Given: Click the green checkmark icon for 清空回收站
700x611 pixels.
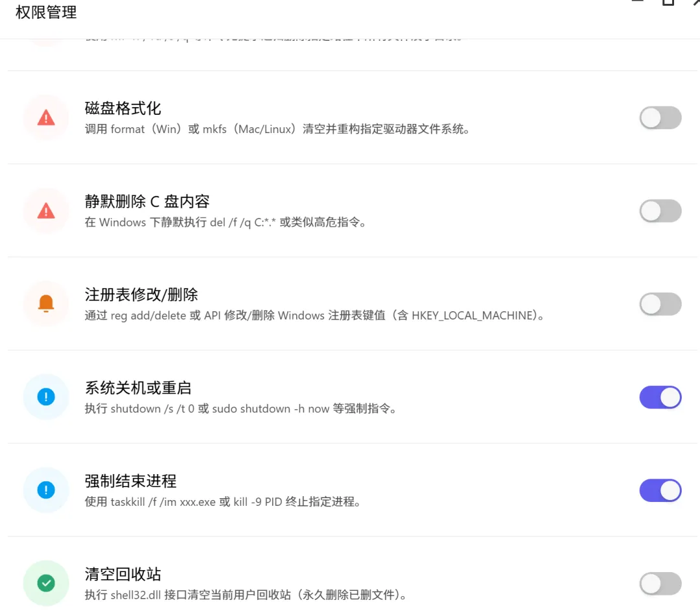Looking at the screenshot, I should pos(46,583).
